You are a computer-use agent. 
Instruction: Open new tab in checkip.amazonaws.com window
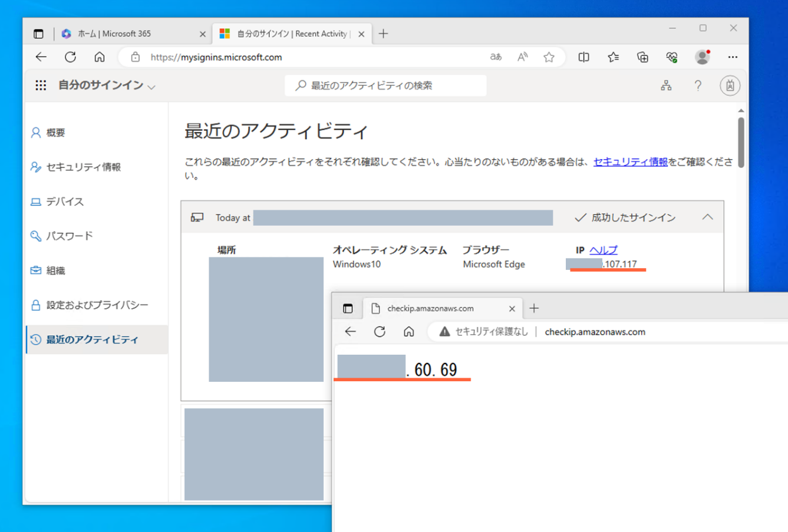click(534, 308)
